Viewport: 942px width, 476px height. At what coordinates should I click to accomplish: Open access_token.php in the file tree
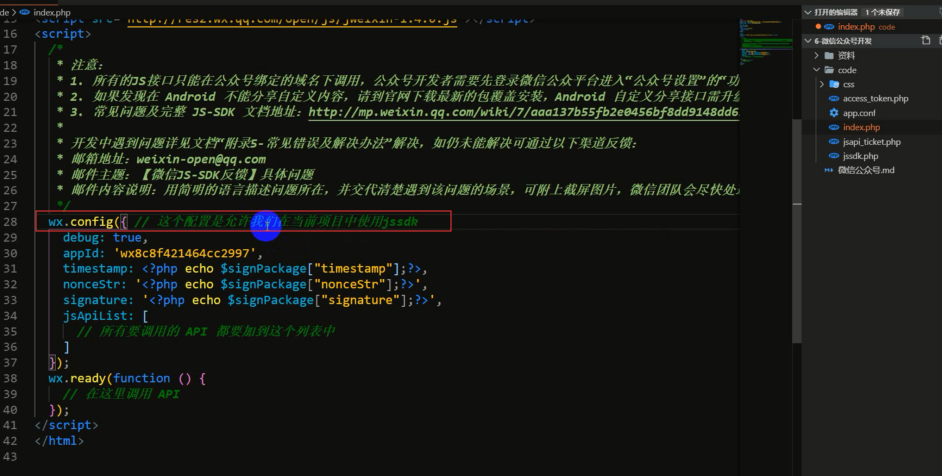tap(875, 99)
